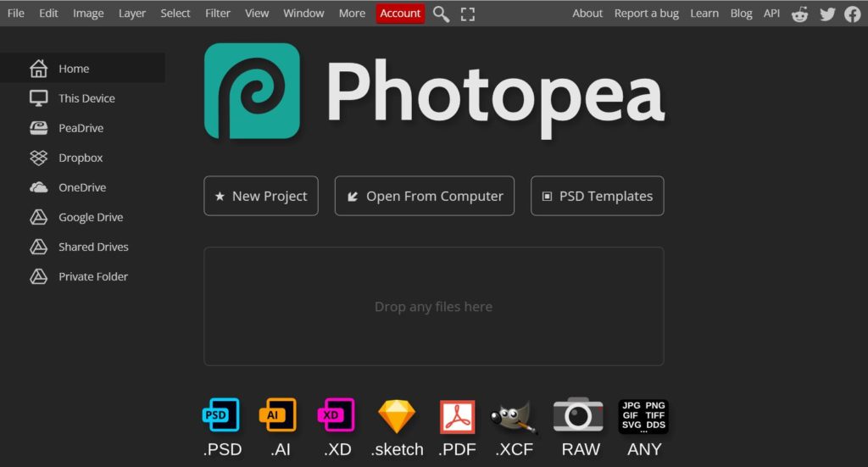Open the View menu
Image resolution: width=868 pixels, height=467 pixels.
pyautogui.click(x=257, y=14)
